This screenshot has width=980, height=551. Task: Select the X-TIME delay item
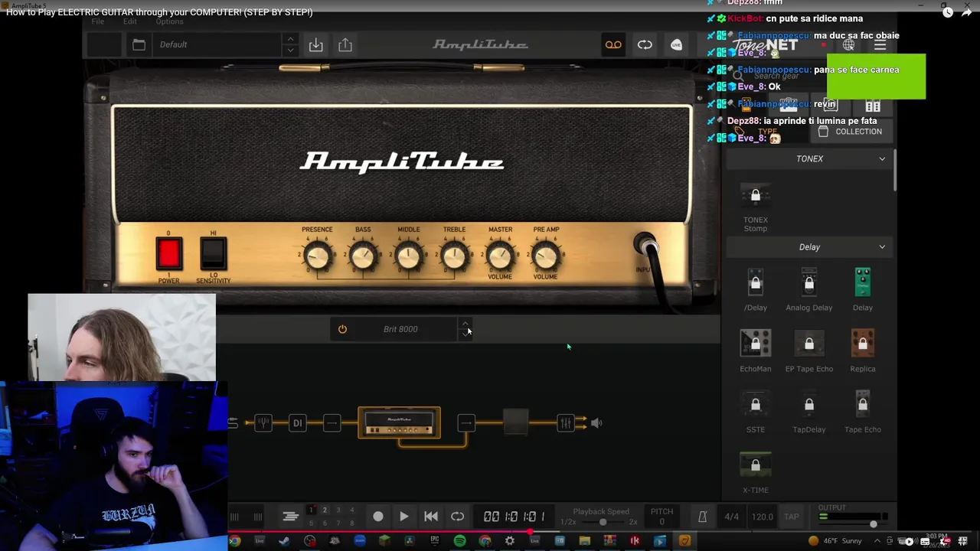(756, 473)
